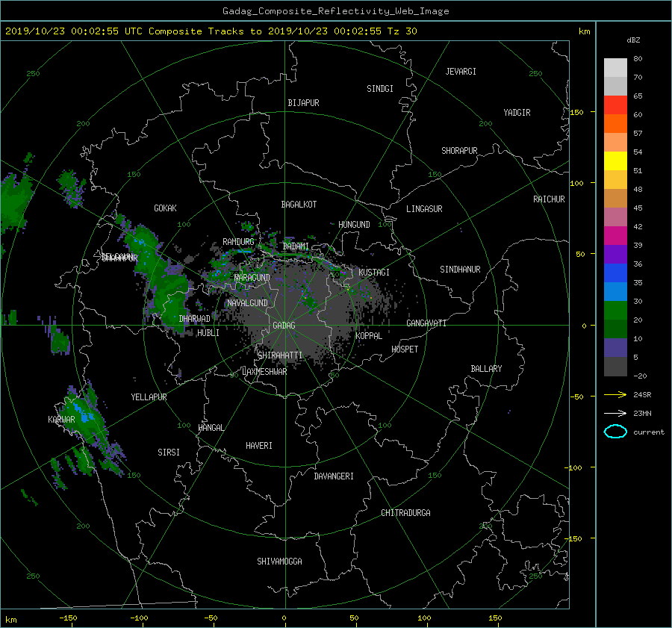The image size is (672, 628).
Task: Click the UTC Composite Tracks timestamp header
Action: point(211,31)
